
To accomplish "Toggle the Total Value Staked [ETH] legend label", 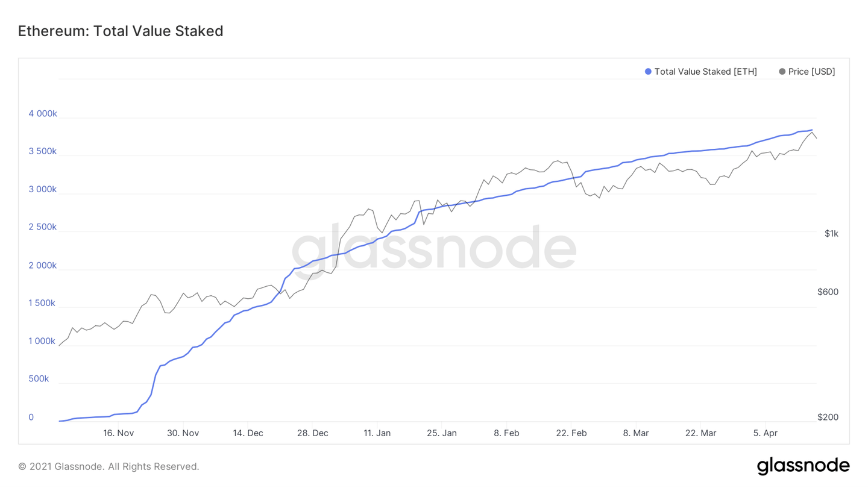I will click(x=705, y=72).
